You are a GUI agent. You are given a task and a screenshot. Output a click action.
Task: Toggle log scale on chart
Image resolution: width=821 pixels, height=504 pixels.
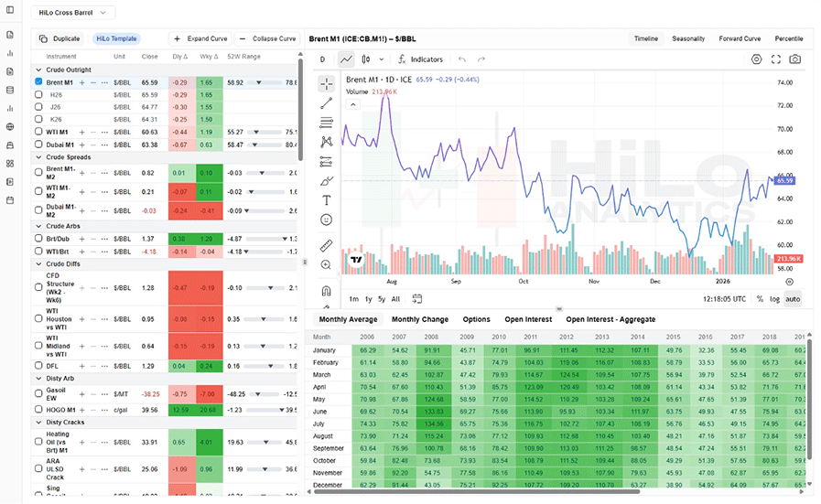click(x=774, y=299)
